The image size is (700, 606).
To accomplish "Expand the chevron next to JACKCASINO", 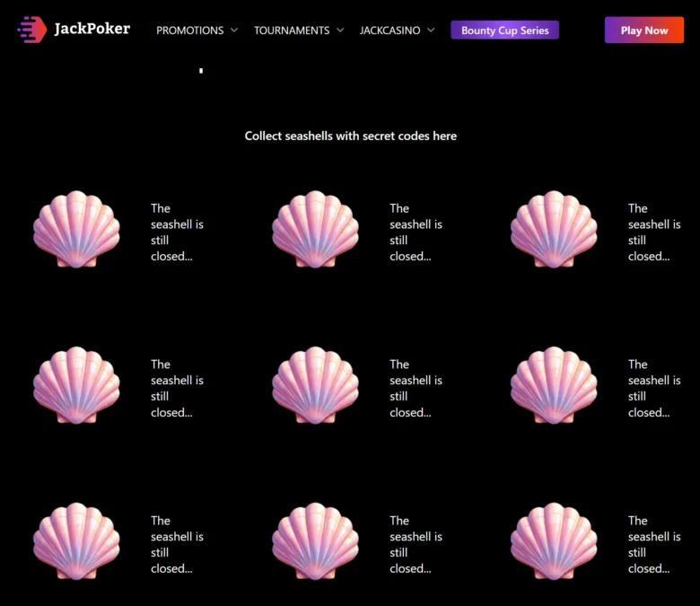I will point(431,31).
